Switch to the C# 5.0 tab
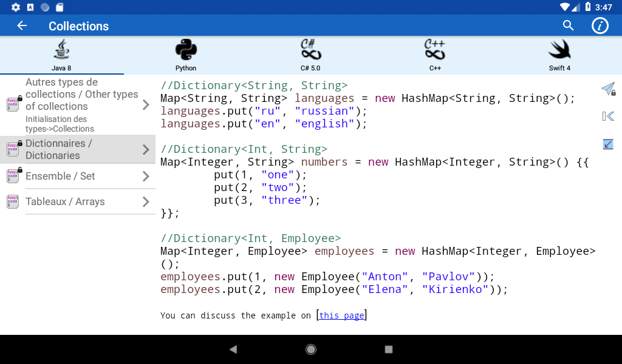Screen dimensions: 622x364 (310, 55)
